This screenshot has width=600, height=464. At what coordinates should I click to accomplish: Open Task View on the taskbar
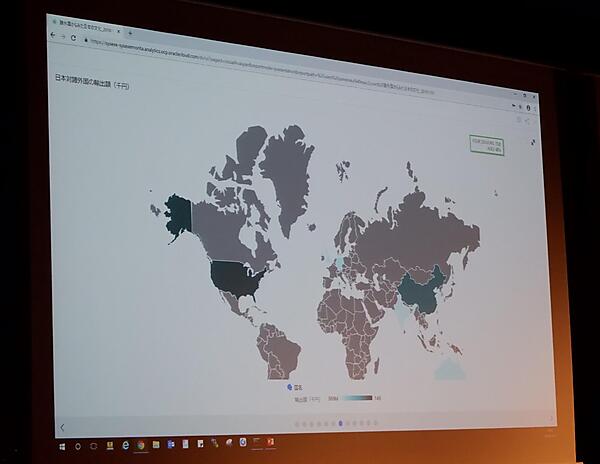pos(94,446)
